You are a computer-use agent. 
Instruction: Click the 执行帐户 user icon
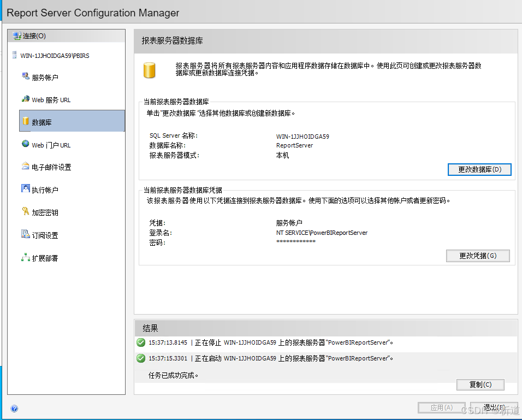tap(25, 189)
